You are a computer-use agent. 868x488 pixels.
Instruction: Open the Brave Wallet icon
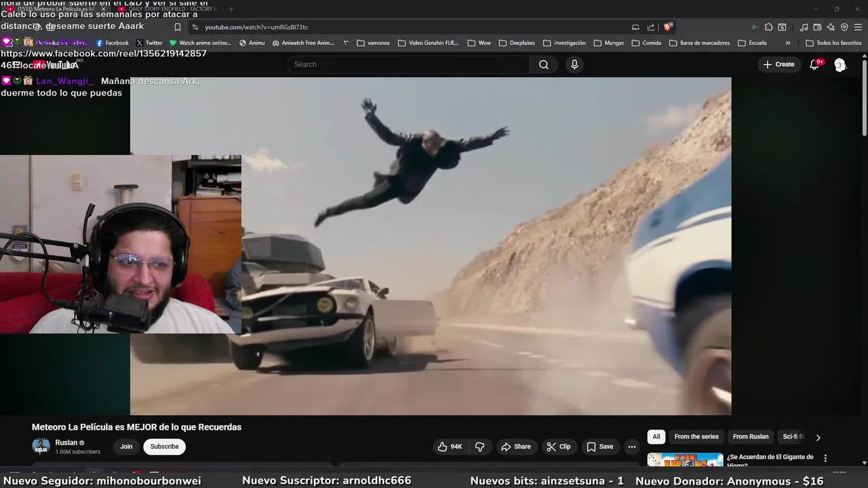pyautogui.click(x=817, y=27)
